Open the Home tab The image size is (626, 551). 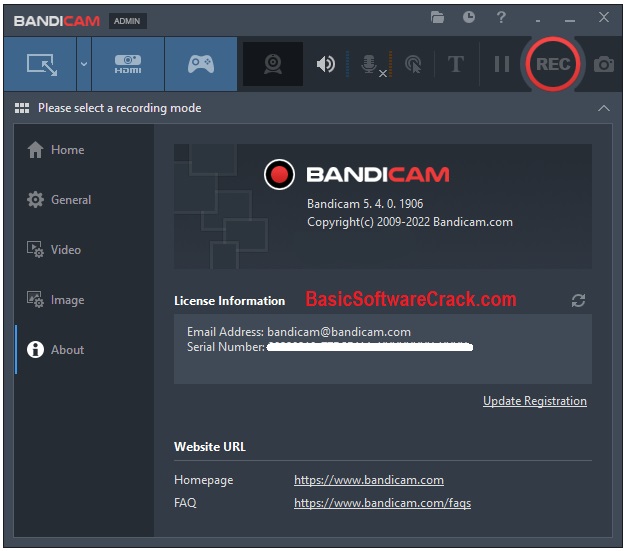[x=55, y=150]
